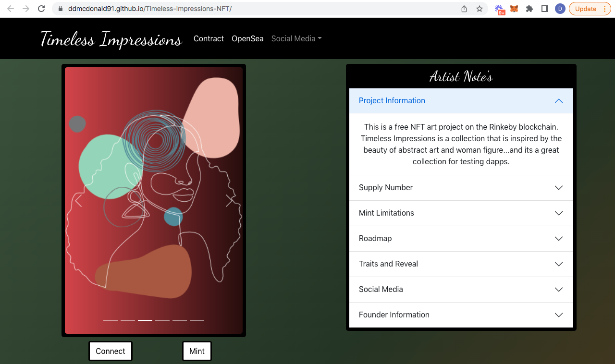The image size is (615, 364).
Task: Click the site security lock icon
Action: (60, 8)
